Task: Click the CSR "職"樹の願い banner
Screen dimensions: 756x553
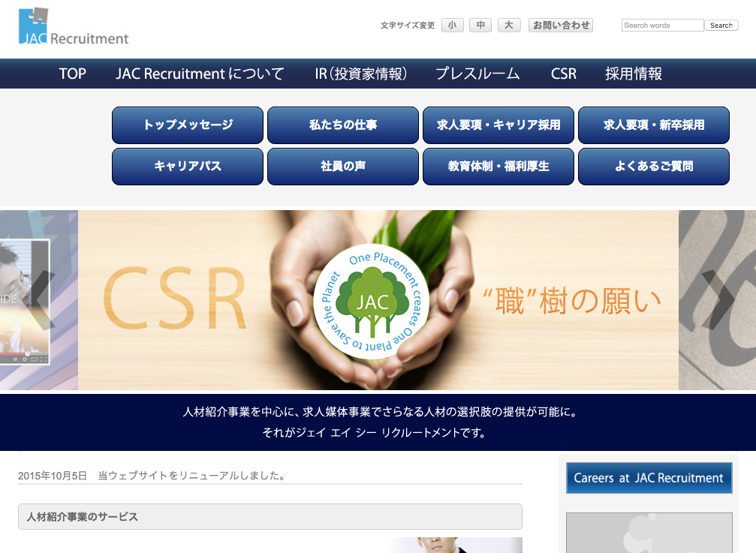Action: [x=378, y=300]
